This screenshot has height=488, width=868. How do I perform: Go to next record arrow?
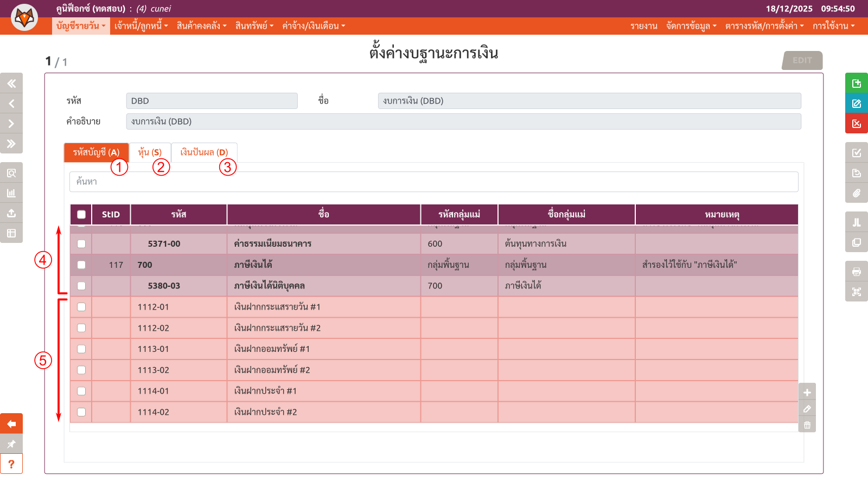click(11, 124)
